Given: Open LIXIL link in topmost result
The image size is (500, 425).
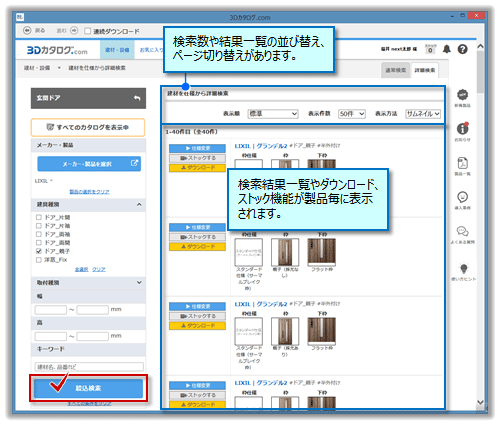Looking at the screenshot, I should pyautogui.click(x=242, y=146).
